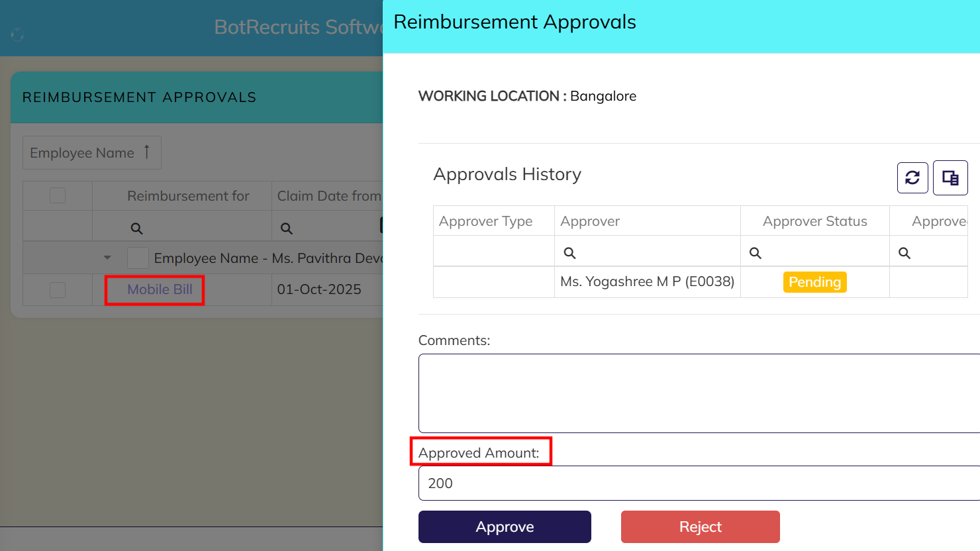This screenshot has height=551, width=980.
Task: Click search icon under Reimbursement for column
Action: (136, 228)
